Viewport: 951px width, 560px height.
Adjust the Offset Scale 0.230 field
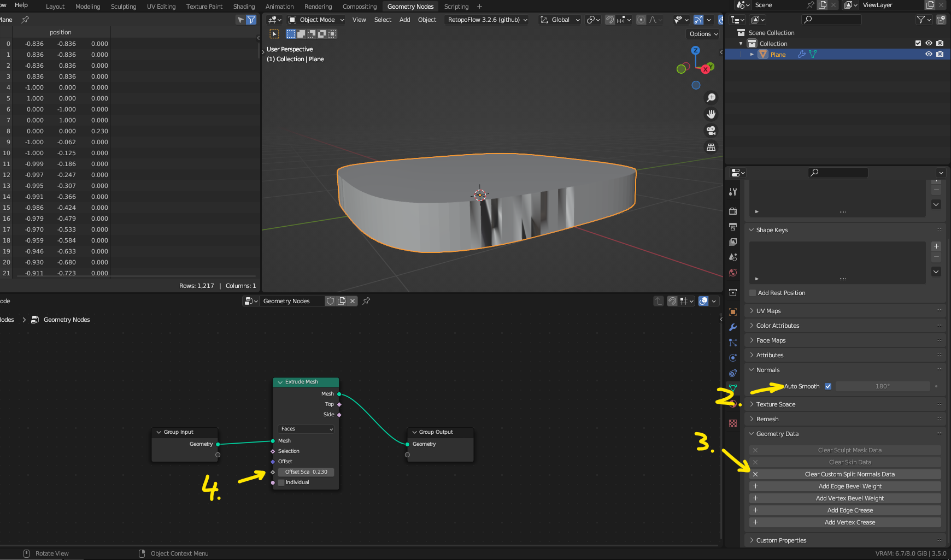pos(306,472)
